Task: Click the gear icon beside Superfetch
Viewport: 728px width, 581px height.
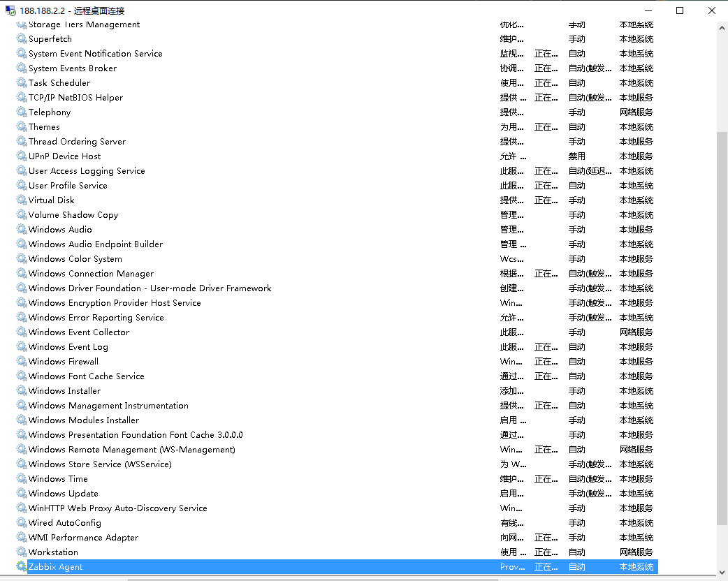Action: pyautogui.click(x=22, y=38)
